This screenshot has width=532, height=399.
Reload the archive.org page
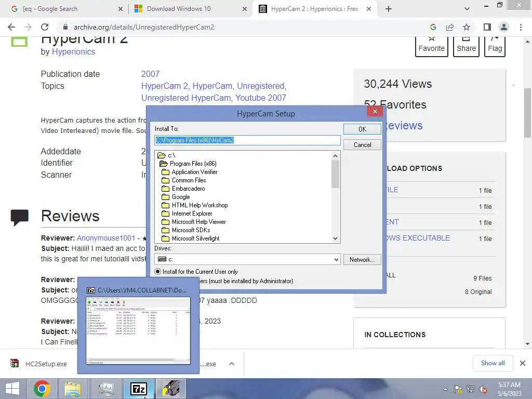[x=45, y=27]
